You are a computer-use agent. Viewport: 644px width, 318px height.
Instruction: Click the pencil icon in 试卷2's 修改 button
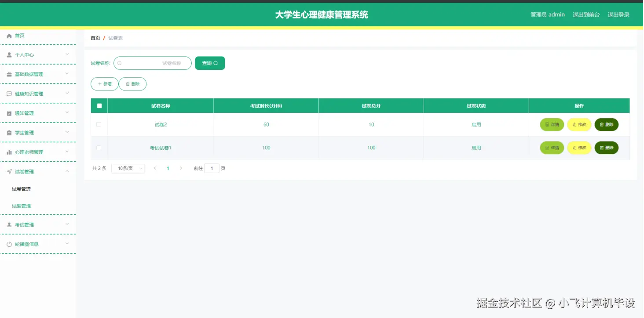point(574,125)
